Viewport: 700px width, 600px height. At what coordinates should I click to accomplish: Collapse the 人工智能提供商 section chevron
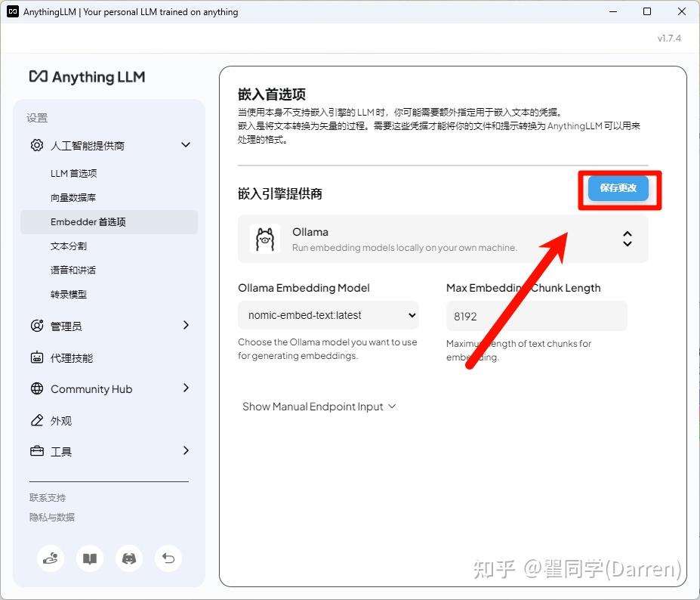pyautogui.click(x=186, y=145)
